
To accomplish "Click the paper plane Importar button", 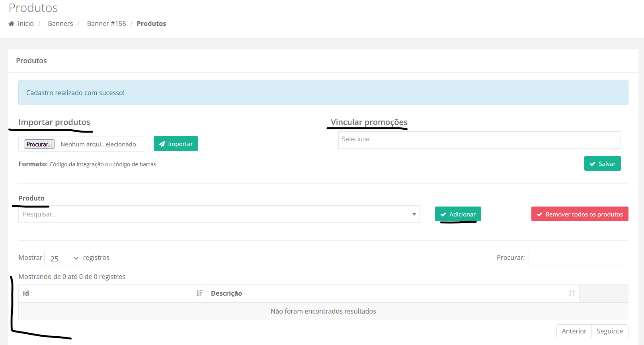I will pos(176,144).
